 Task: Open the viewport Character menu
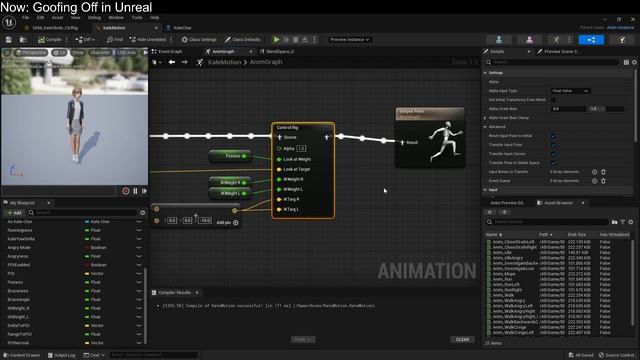(100, 53)
